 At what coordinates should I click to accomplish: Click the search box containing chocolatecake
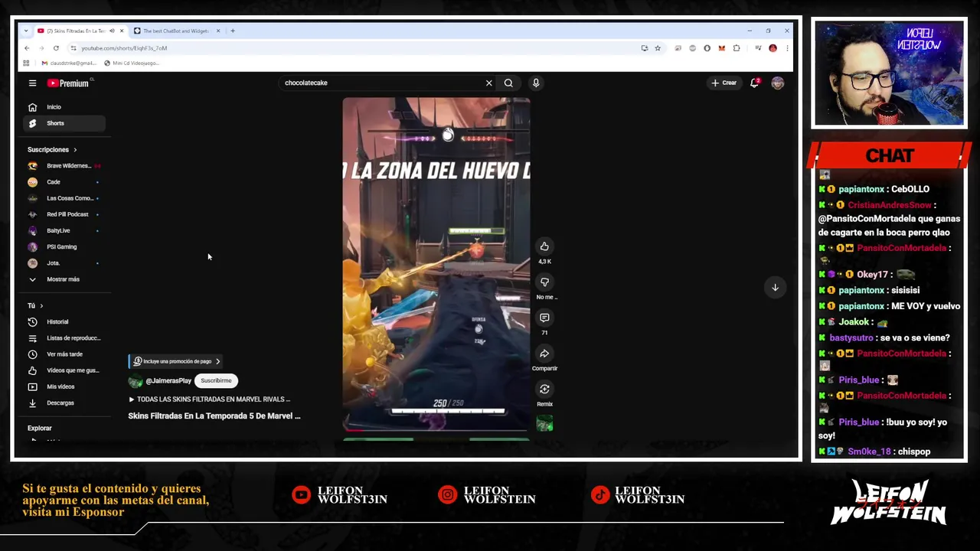tap(381, 83)
